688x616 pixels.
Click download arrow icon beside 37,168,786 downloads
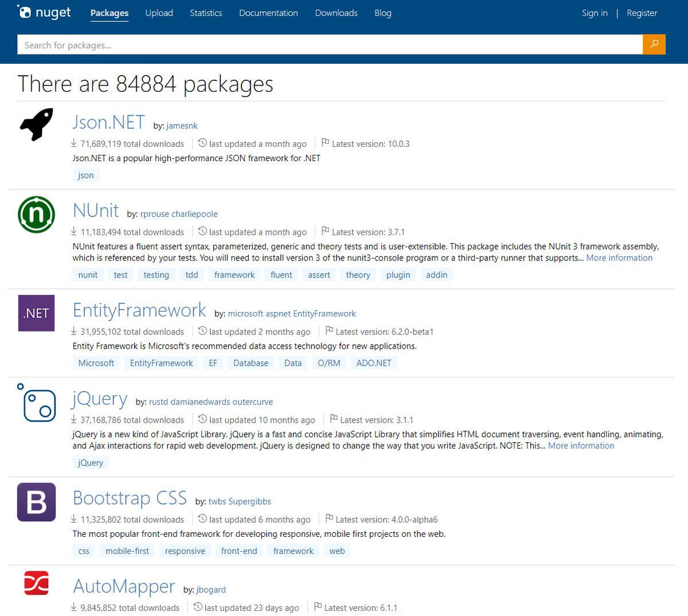point(74,419)
